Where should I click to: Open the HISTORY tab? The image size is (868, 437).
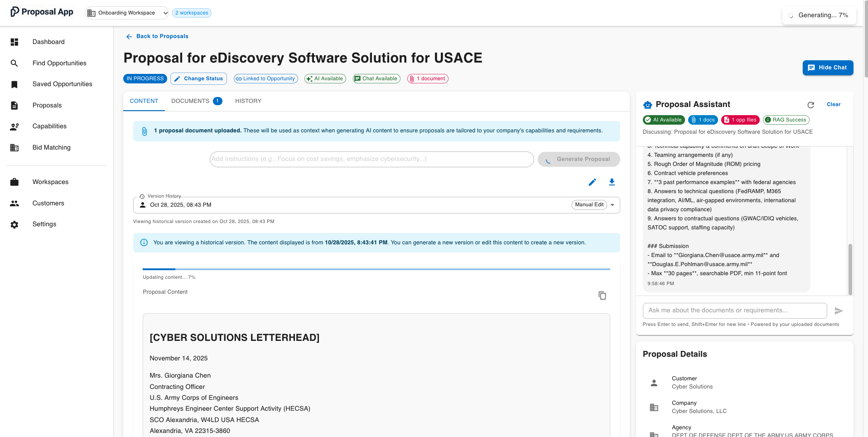tap(248, 101)
